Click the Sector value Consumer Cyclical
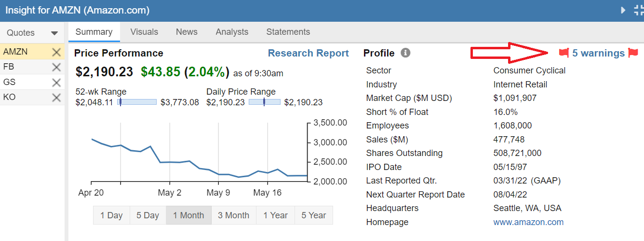 [x=529, y=71]
